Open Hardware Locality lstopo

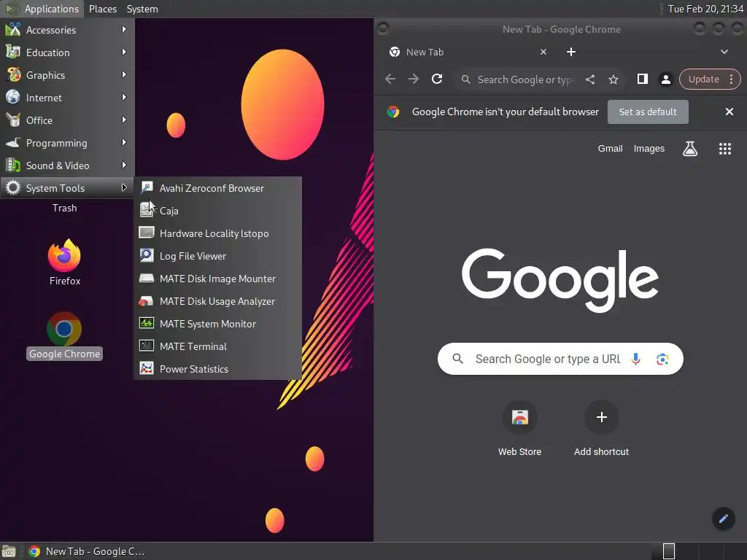(217, 233)
